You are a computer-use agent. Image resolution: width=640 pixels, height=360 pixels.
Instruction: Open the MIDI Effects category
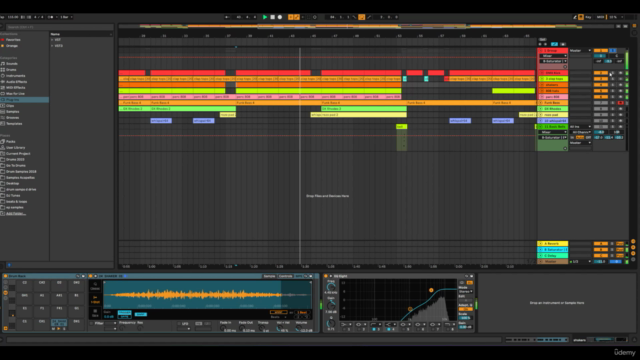coord(16,88)
